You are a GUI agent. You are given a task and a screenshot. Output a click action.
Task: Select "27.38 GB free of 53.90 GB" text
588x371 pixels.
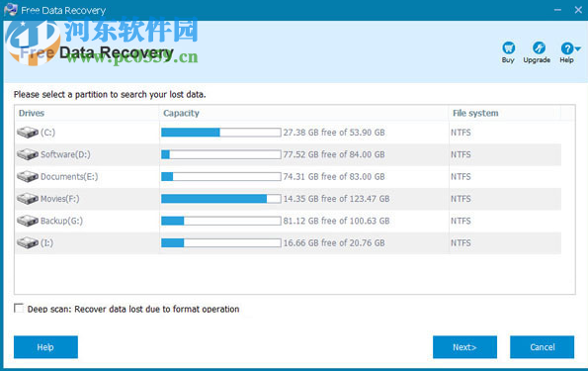[334, 133]
